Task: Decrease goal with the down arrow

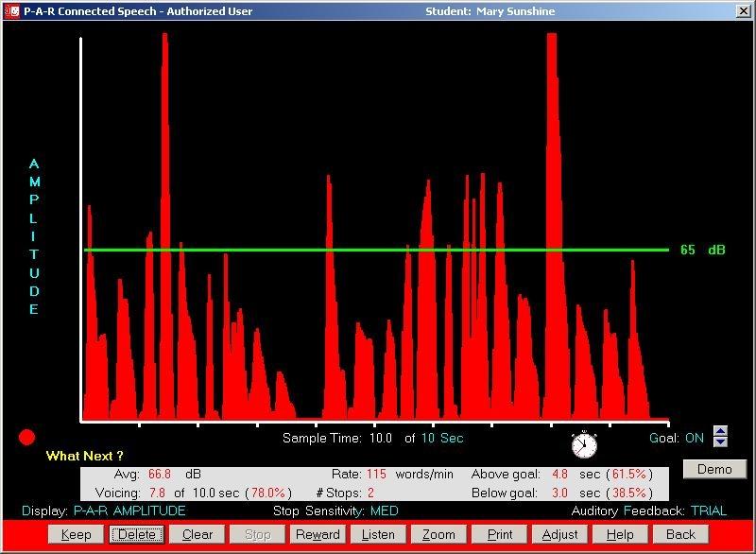Action: tap(721, 442)
